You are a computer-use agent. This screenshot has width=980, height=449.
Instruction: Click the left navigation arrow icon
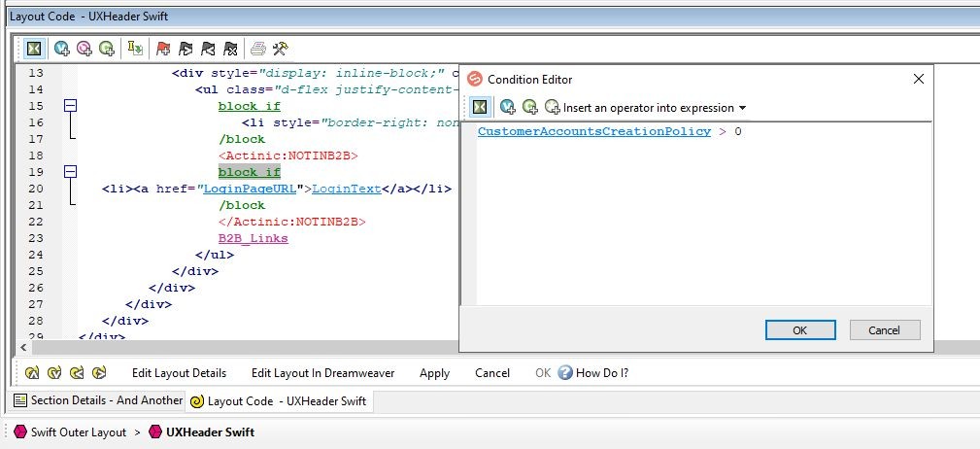click(77, 373)
